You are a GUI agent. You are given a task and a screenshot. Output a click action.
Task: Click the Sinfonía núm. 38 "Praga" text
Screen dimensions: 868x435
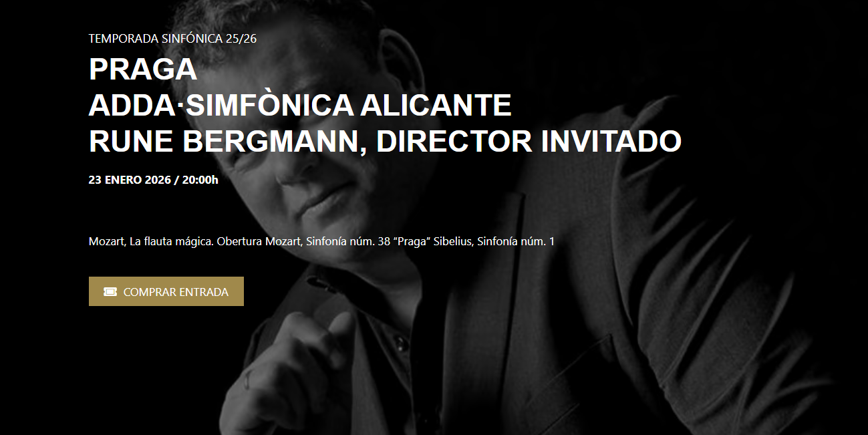[367, 241]
